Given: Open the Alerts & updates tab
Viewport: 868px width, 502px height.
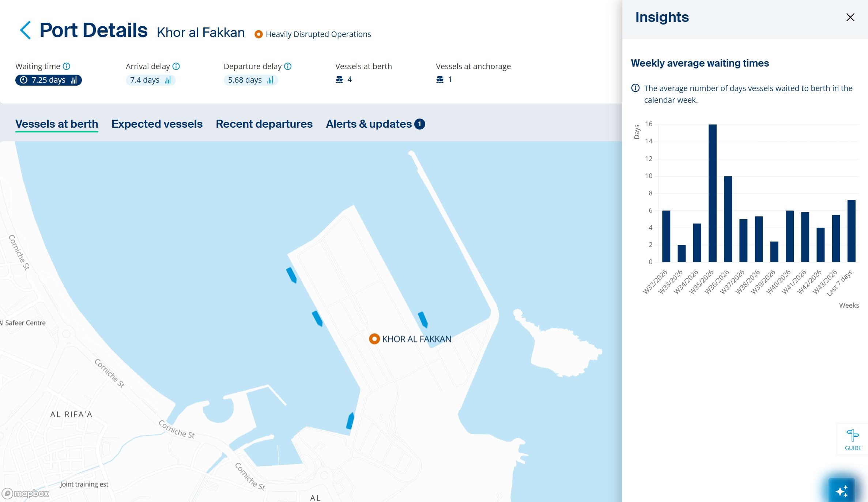Looking at the screenshot, I should [x=375, y=124].
